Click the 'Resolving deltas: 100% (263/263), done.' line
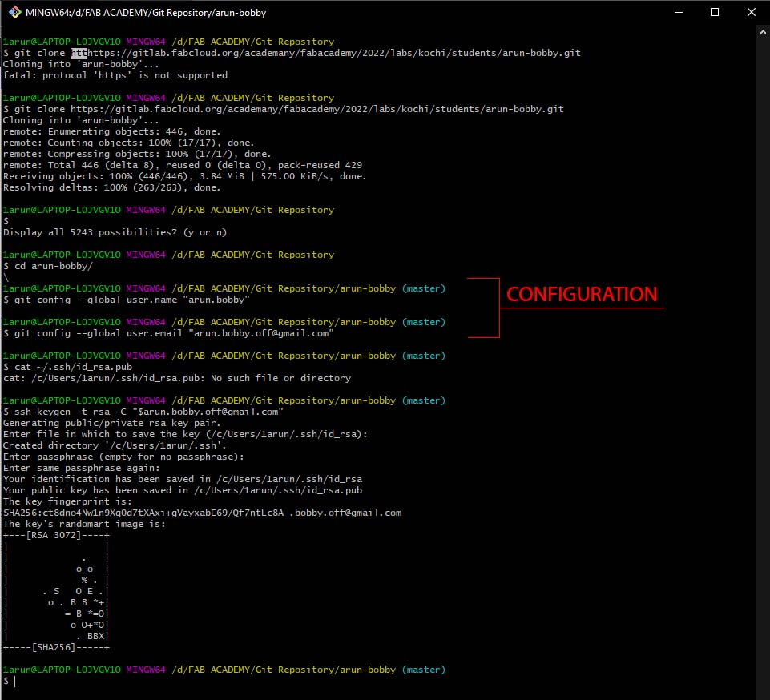This screenshot has height=700, width=770. pyautogui.click(x=112, y=188)
